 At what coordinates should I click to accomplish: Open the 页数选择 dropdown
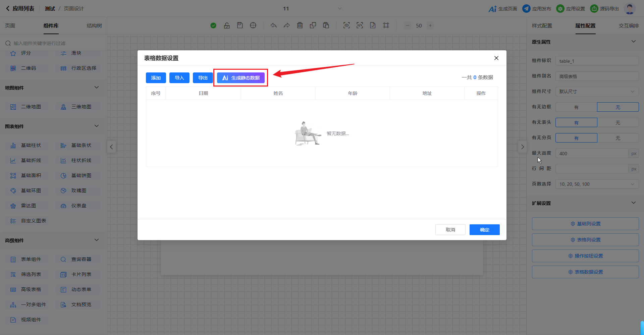coord(597,184)
